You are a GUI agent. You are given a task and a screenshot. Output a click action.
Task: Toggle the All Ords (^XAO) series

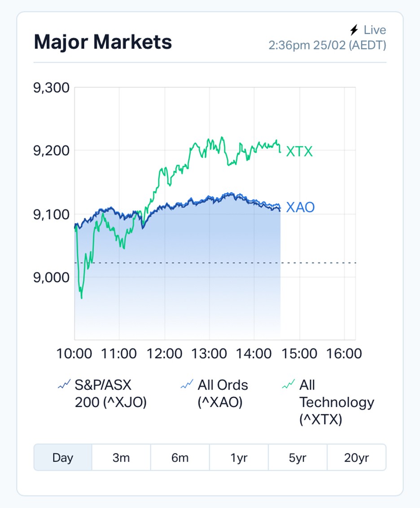tap(223, 394)
